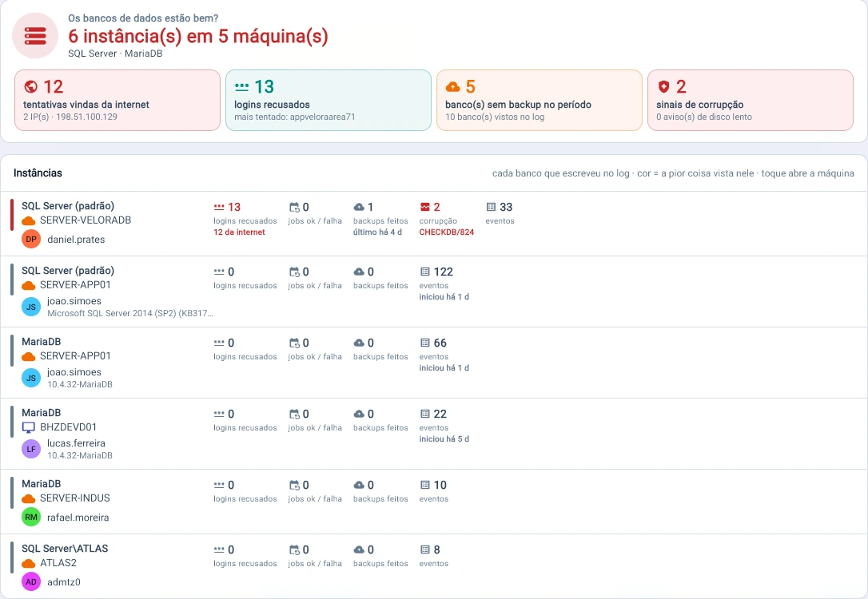868x599 pixels.
Task: Click the jobs calendar icon in SERVER-INDUS row
Action: point(294,486)
